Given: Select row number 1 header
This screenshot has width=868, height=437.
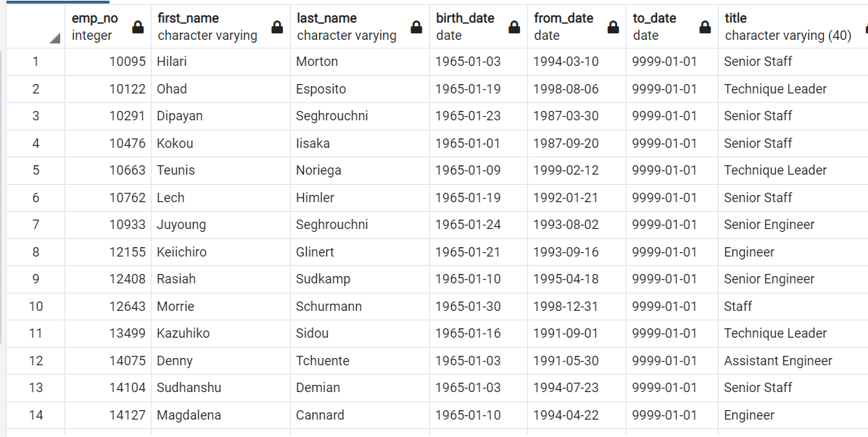Looking at the screenshot, I should tap(36, 62).
